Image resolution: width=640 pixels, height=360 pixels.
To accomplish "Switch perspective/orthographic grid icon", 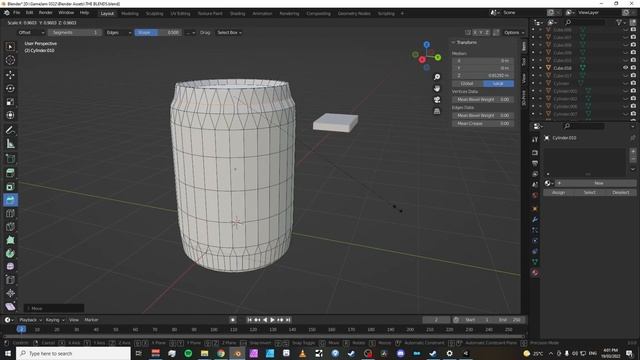I will point(437,111).
